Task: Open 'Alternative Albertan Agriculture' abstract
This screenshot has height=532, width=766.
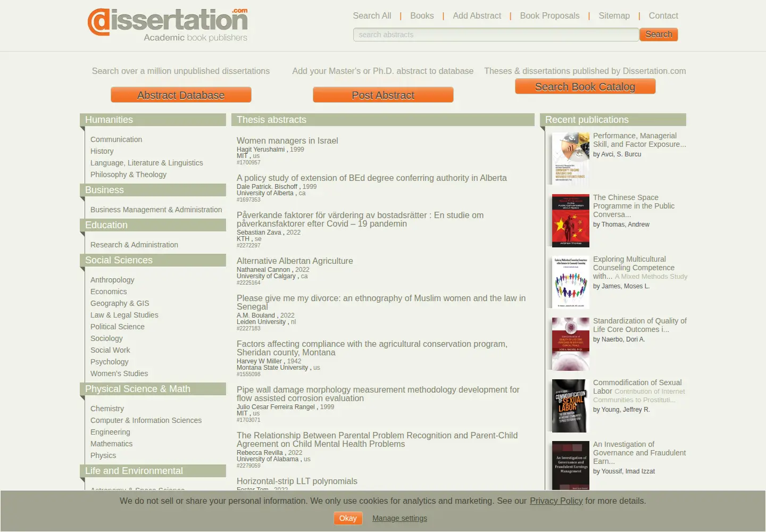Action: [295, 261]
